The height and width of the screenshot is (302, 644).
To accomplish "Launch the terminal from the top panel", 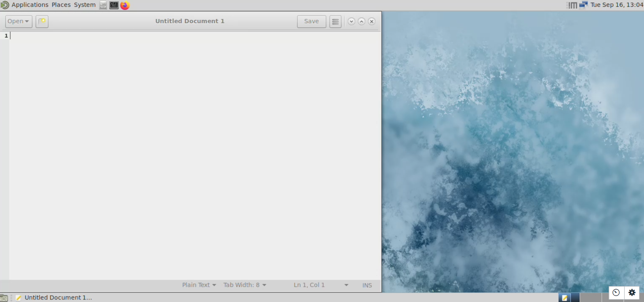I will pos(114,5).
